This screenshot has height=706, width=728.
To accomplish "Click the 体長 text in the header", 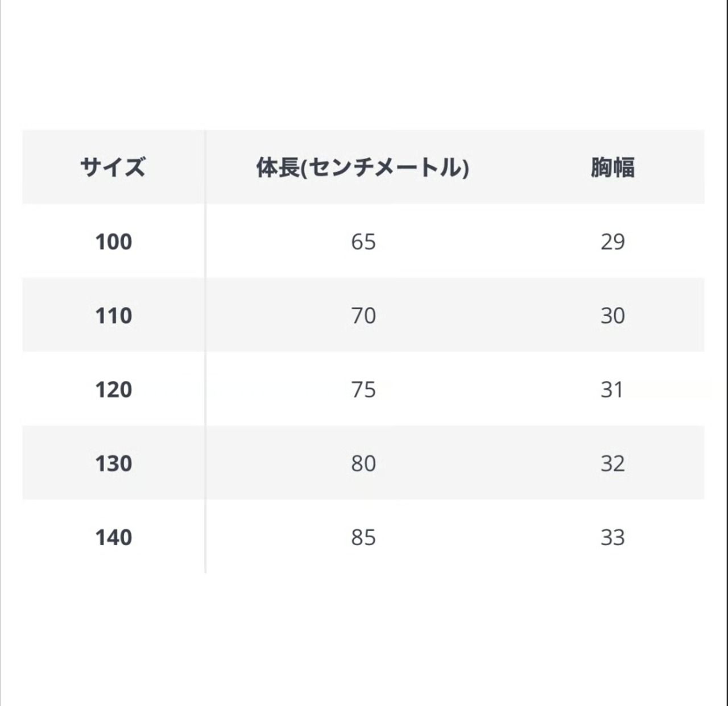I will 278,168.
